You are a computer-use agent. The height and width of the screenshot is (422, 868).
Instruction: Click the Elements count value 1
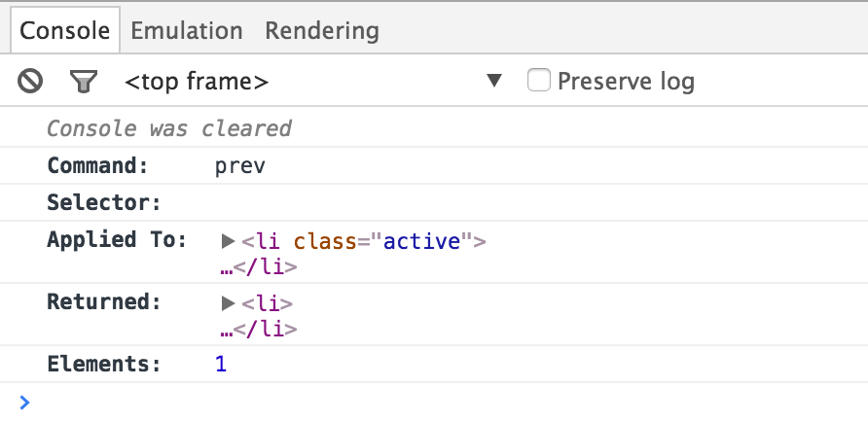coord(221,365)
